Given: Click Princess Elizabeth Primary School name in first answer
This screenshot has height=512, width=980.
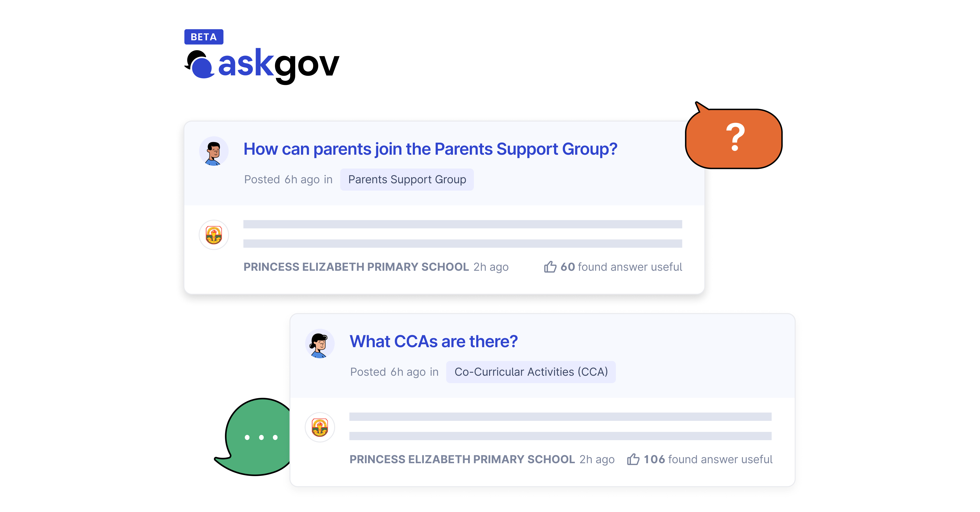Looking at the screenshot, I should 356,267.
